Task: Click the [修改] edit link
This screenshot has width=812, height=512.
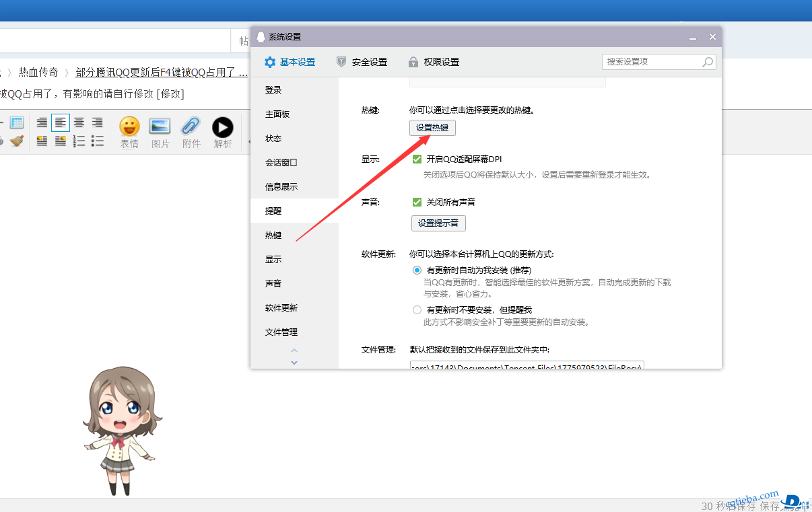Action: 170,94
